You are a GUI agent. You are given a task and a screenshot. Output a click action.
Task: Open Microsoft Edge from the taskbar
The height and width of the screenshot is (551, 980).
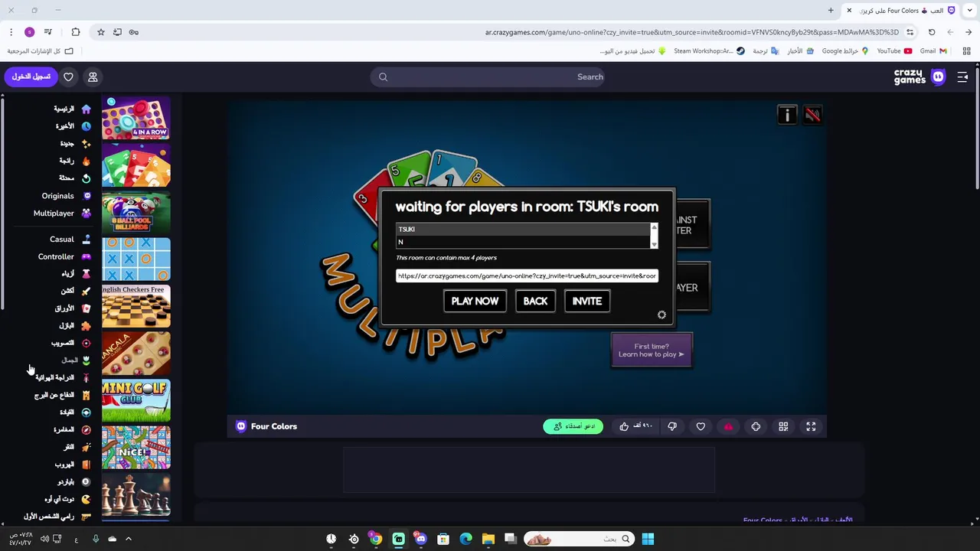tap(465, 540)
